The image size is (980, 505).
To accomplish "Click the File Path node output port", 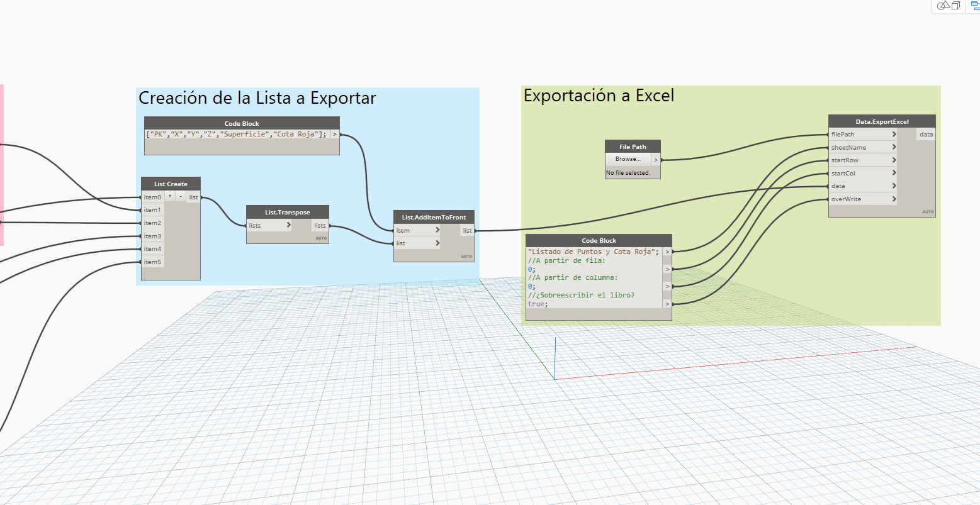I will 656,160.
